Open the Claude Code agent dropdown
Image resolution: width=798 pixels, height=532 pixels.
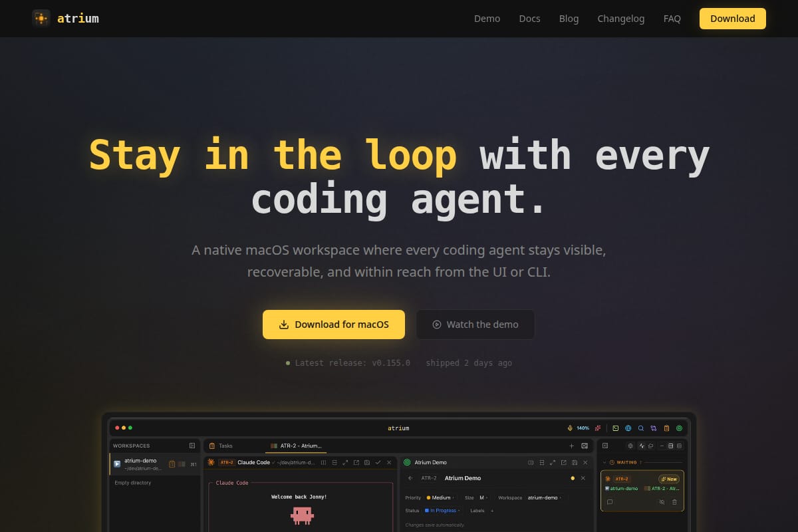pyautogui.click(x=256, y=462)
